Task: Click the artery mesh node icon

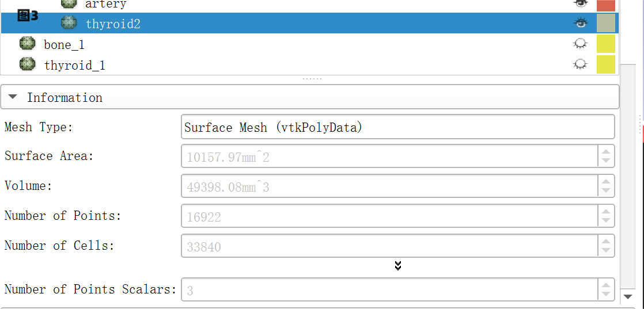Action: 69,3
